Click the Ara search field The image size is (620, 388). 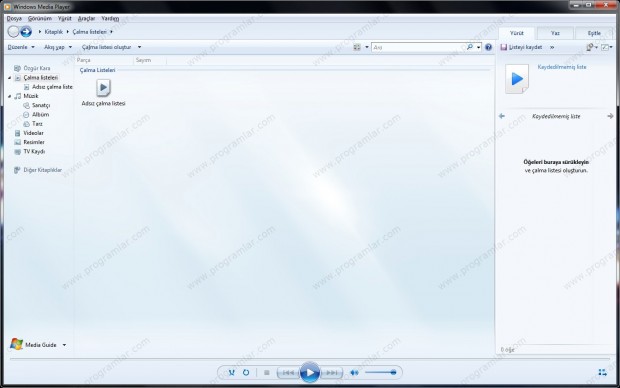418,47
